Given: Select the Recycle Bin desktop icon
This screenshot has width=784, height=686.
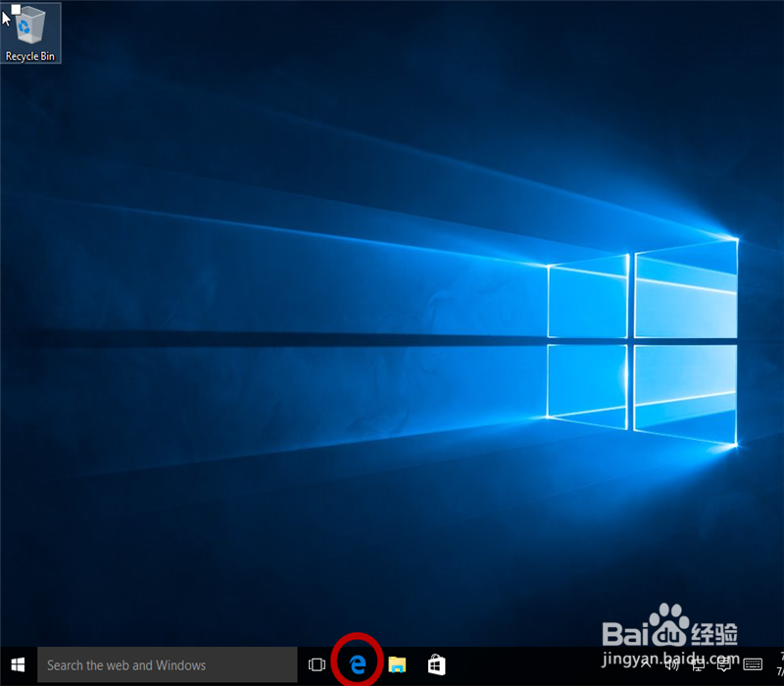Looking at the screenshot, I should [x=30, y=33].
